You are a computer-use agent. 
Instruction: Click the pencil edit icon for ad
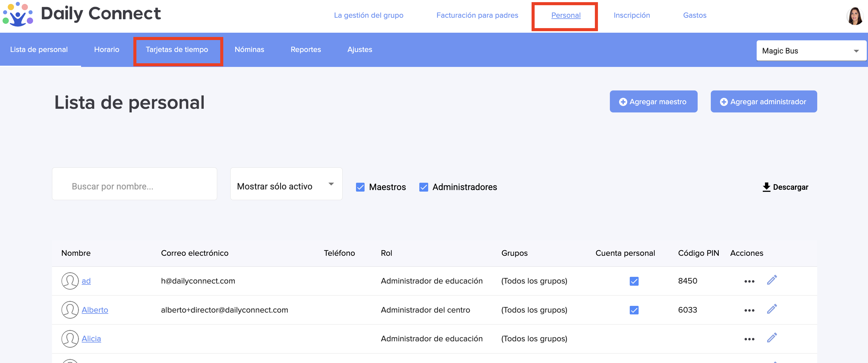772,280
